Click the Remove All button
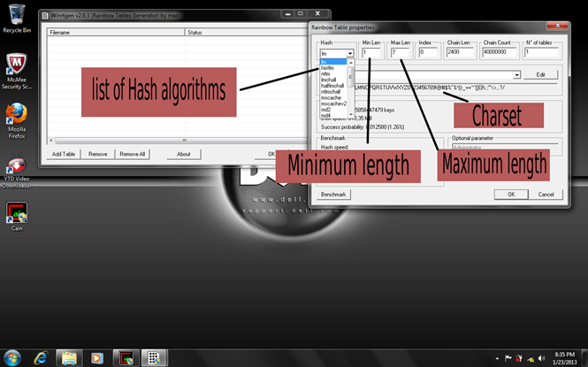 click(133, 154)
